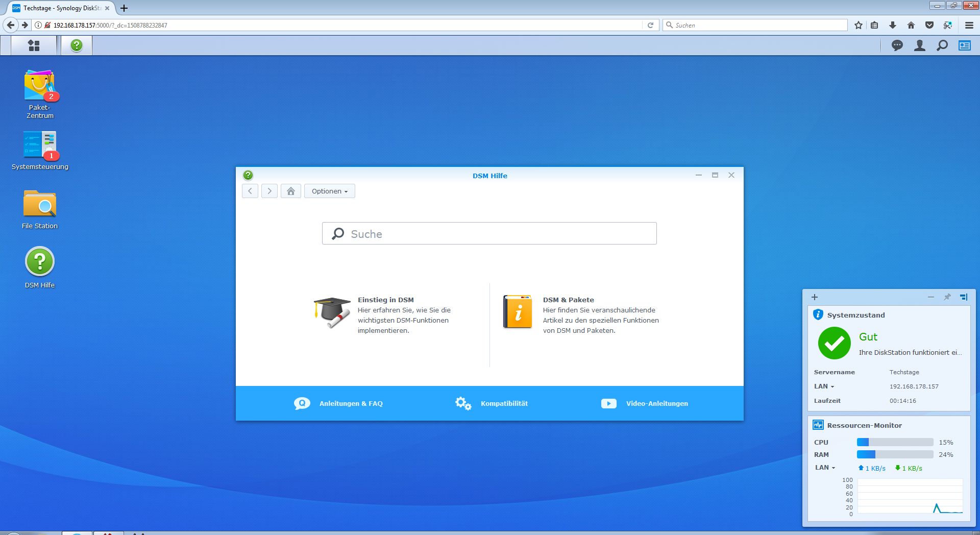Click the resource monitor usage graph
Screen dimensions: 980x535
tap(910, 496)
